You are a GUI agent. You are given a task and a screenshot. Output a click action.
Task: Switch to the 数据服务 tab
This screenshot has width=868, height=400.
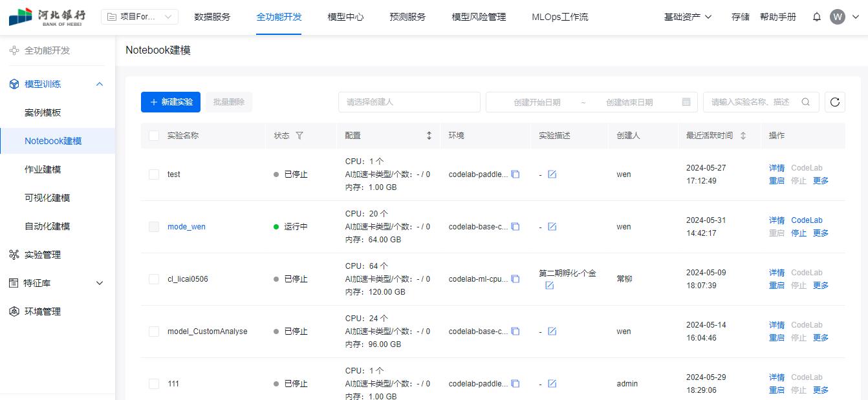pos(212,17)
